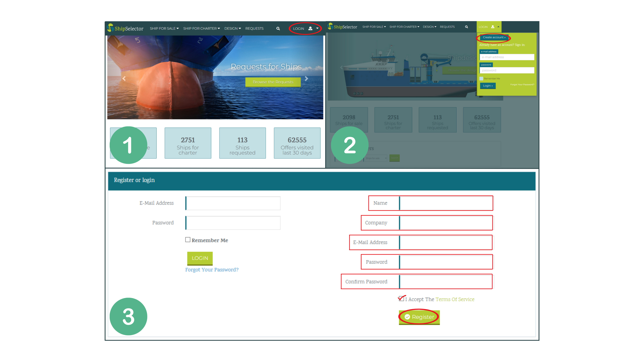Open DESIGN menu in panel 1
The width and height of the screenshot is (644, 362).
click(x=232, y=29)
